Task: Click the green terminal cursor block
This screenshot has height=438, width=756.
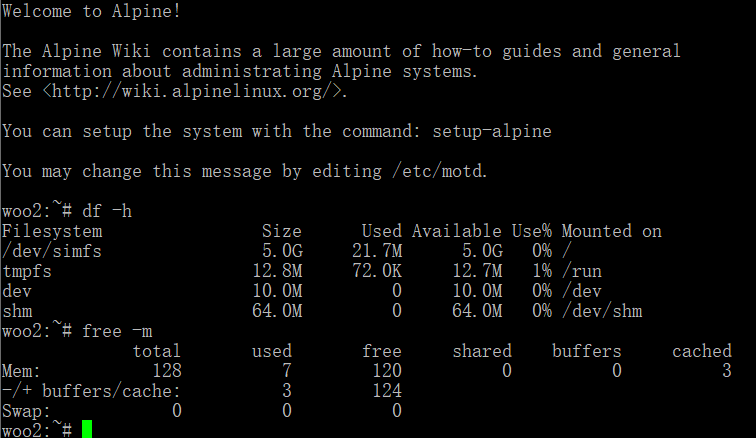Action: [x=87, y=429]
